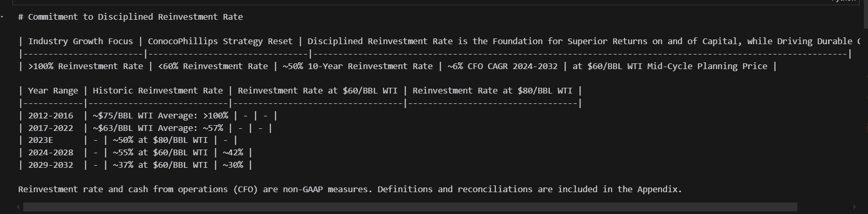The image size is (868, 214).
Task: Click the '<60% Reinvestment Rate' cell text
Action: click(x=213, y=66)
